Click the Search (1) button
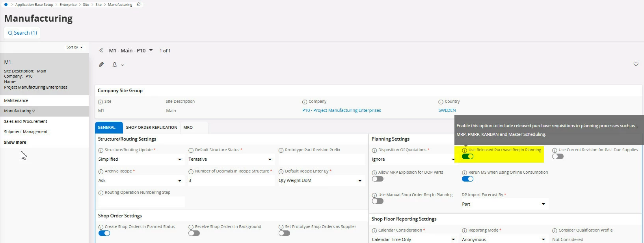 coord(22,33)
